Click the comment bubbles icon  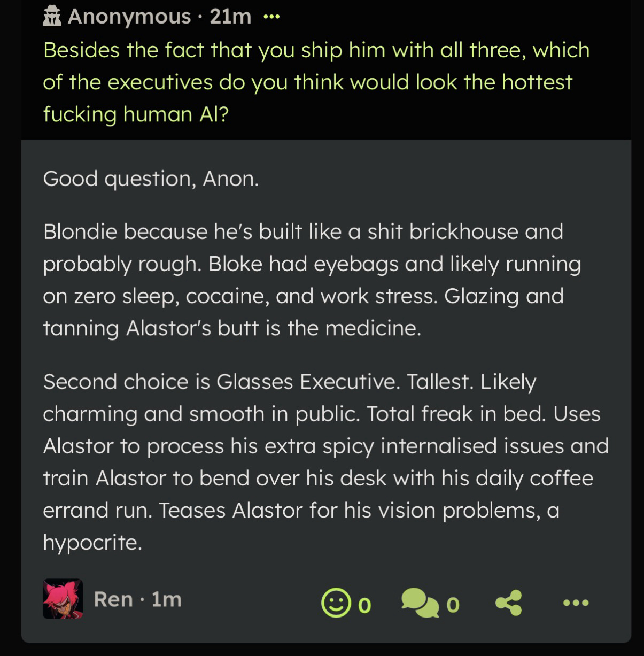pos(418,603)
